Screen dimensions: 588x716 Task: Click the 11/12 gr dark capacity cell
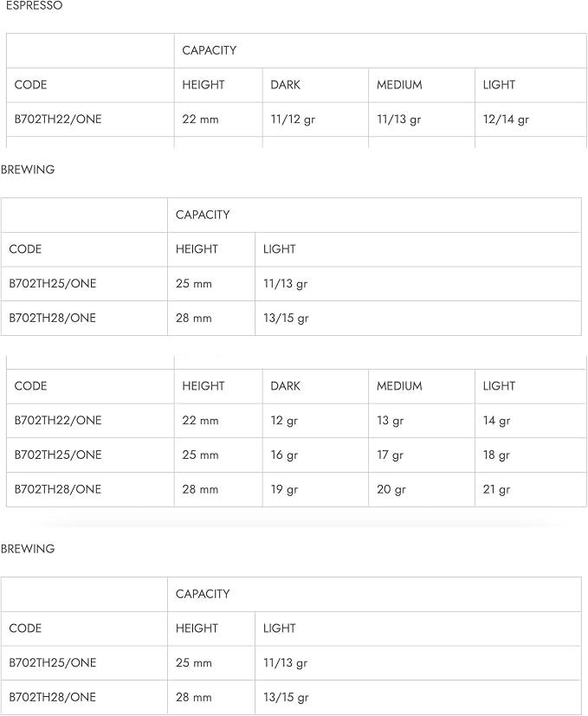tap(293, 119)
